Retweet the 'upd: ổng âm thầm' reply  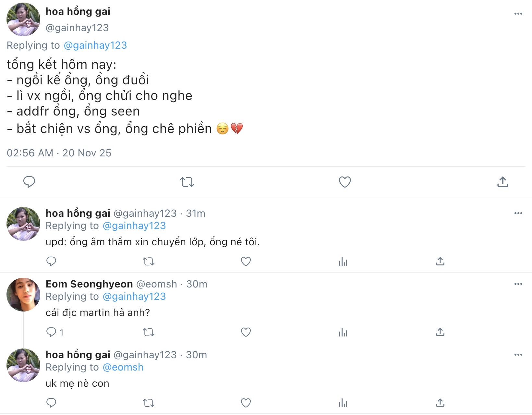[149, 261]
